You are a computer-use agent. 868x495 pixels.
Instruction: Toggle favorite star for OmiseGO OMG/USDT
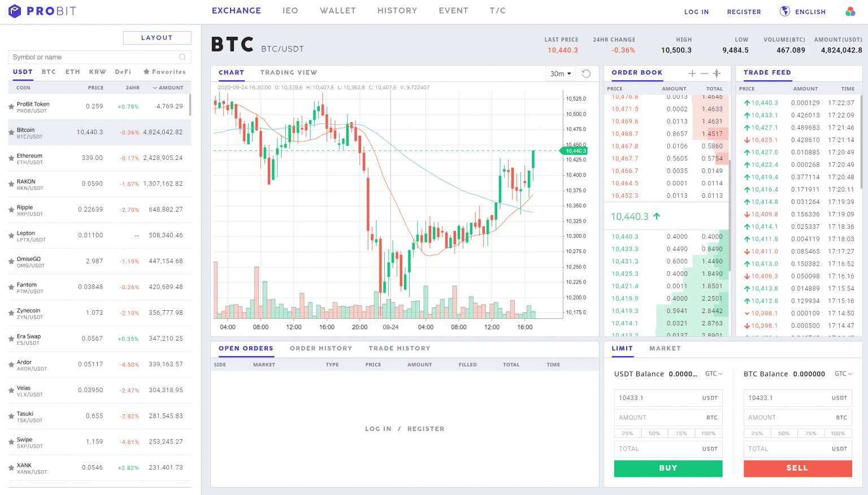pos(11,262)
